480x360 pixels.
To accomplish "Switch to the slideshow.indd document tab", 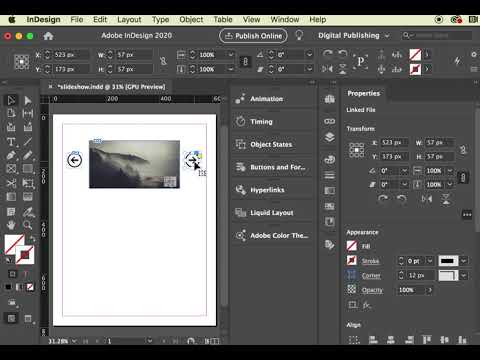I will [111, 87].
